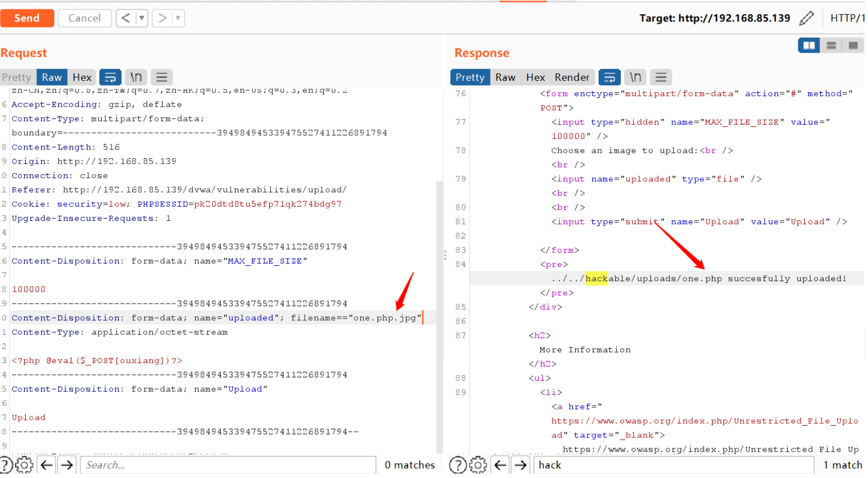Go to next request in history
This screenshot has width=868, height=478.
tap(162, 18)
